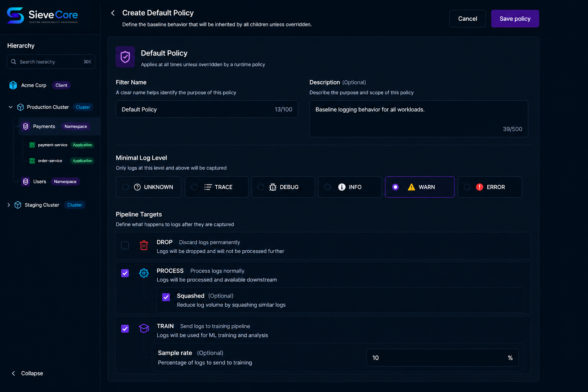Click the Pipeline Targets heading
This screenshot has height=392, width=588.
pos(139,214)
